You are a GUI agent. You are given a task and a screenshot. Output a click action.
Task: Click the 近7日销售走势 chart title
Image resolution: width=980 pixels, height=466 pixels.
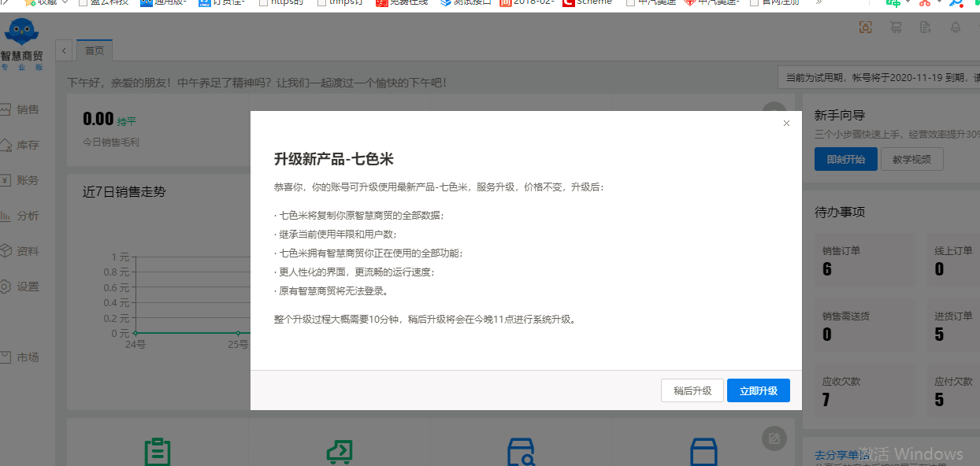[124, 192]
